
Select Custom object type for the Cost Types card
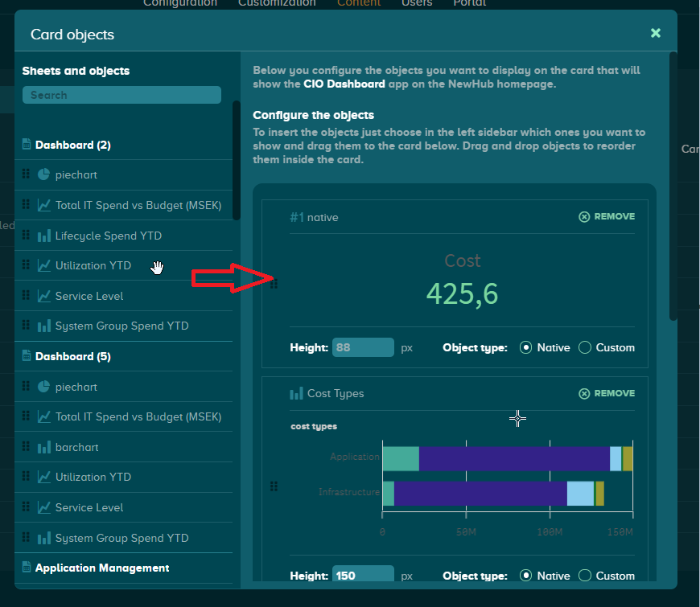point(585,576)
